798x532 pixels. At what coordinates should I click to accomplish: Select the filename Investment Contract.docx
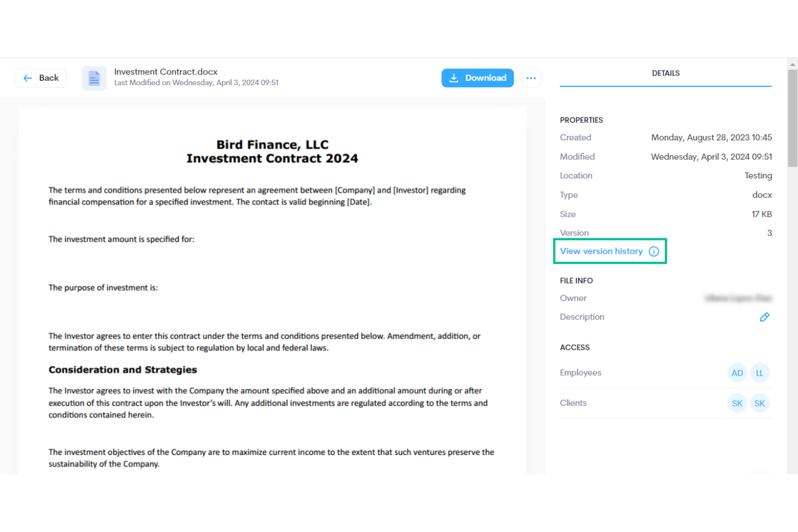166,71
